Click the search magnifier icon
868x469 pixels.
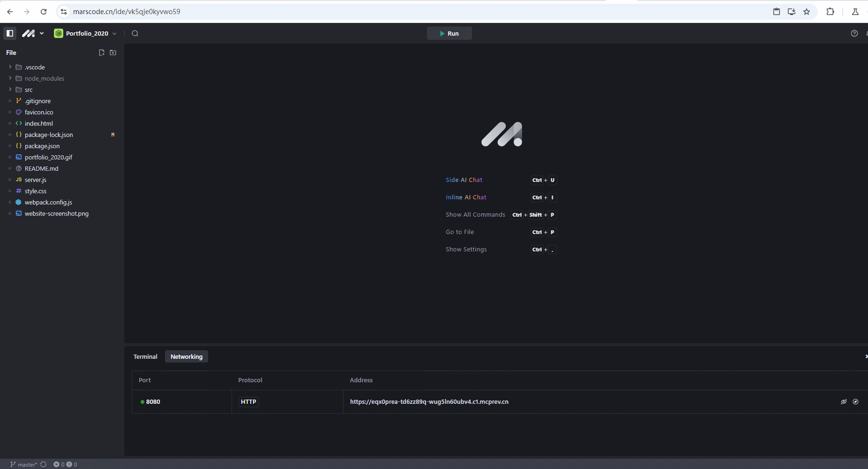[x=135, y=33]
